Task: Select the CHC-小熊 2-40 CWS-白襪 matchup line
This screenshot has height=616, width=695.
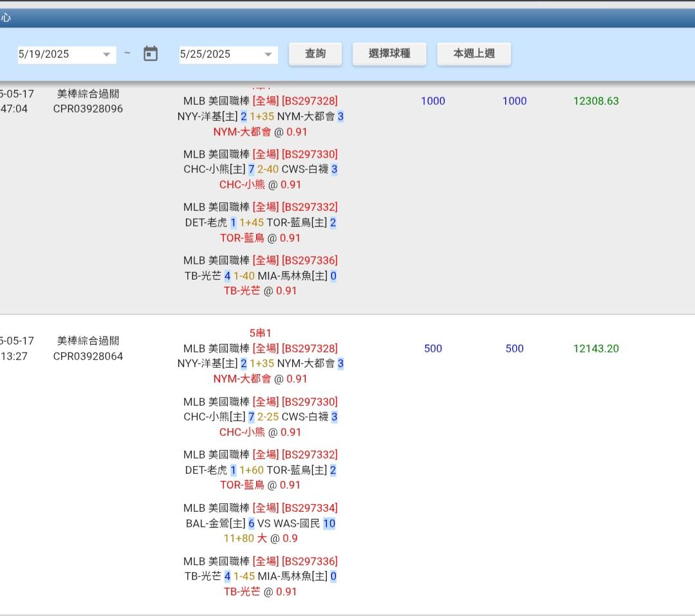Action: (x=261, y=169)
